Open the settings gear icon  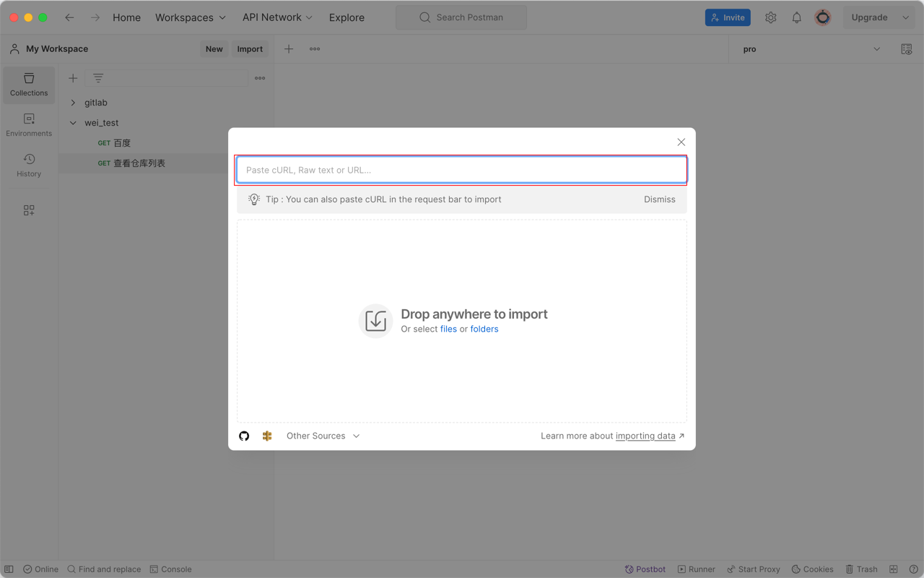coord(771,17)
